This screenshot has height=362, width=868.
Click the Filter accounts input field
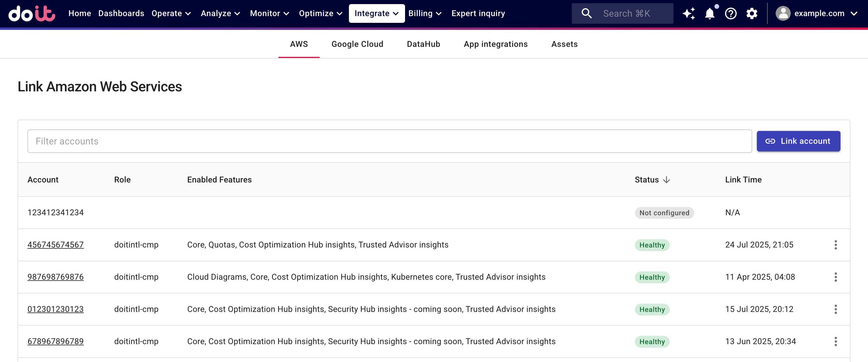pyautogui.click(x=389, y=141)
